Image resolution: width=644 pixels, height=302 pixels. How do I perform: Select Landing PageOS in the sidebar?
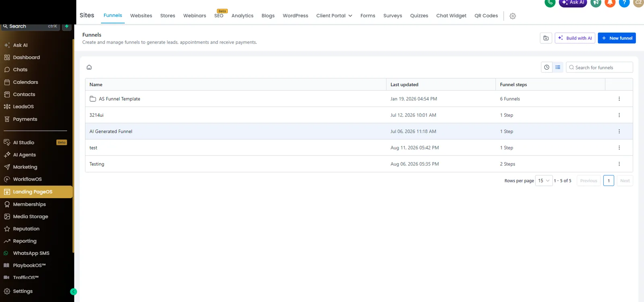[x=36, y=192]
